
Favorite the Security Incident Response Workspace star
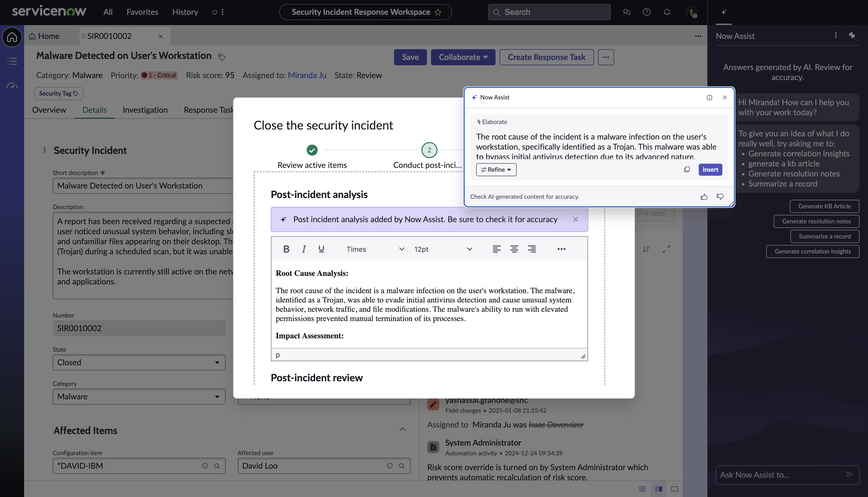point(438,12)
